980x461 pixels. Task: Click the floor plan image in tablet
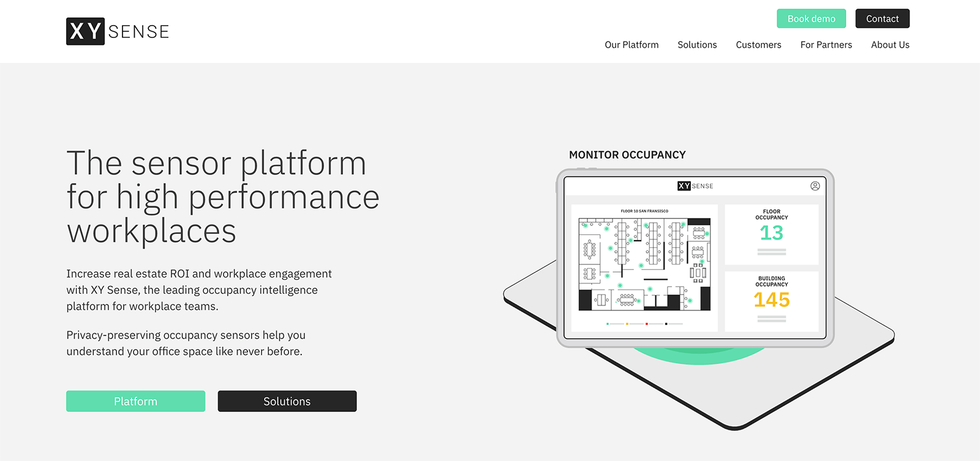(x=644, y=264)
